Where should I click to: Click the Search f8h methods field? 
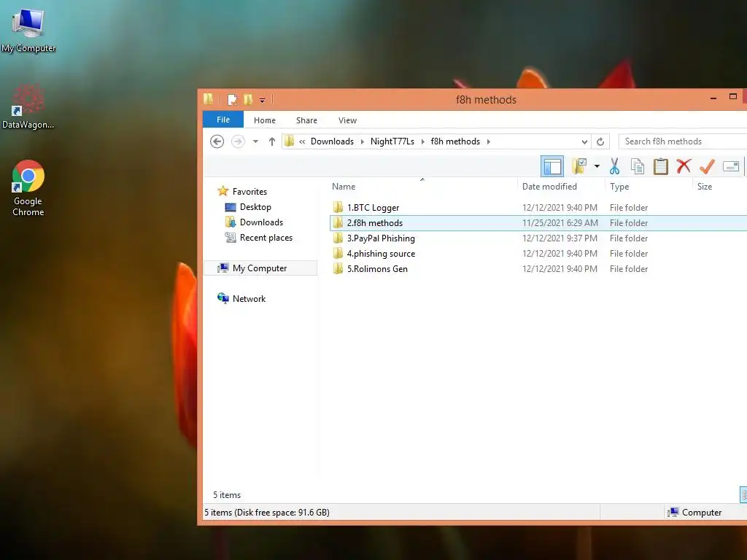click(x=683, y=141)
